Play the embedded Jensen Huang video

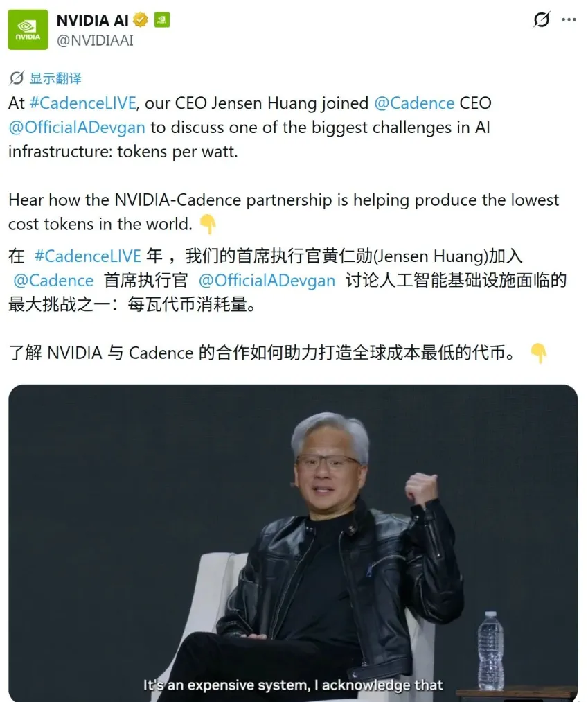pos(293,543)
